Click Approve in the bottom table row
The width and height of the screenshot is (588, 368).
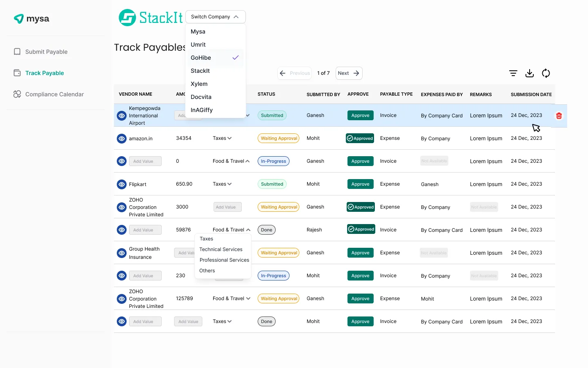click(360, 321)
